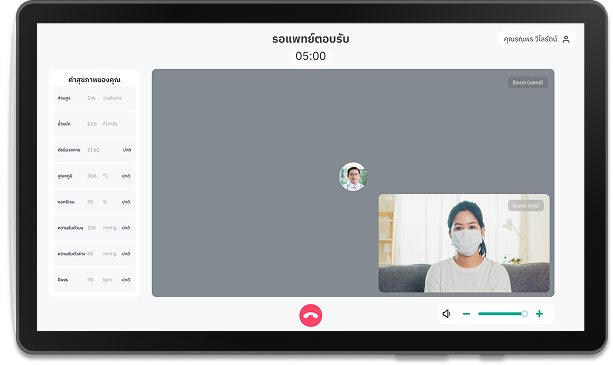Viewport: 613px width, 365px height.
Task: Select the weight row showing 52.6
Action: (x=94, y=124)
